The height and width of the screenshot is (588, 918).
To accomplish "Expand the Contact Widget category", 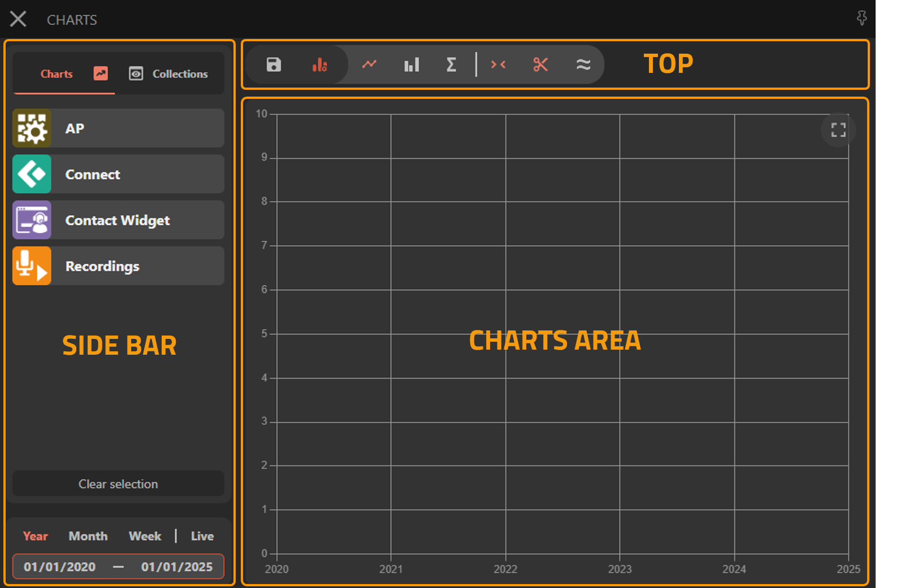I will pyautogui.click(x=118, y=220).
